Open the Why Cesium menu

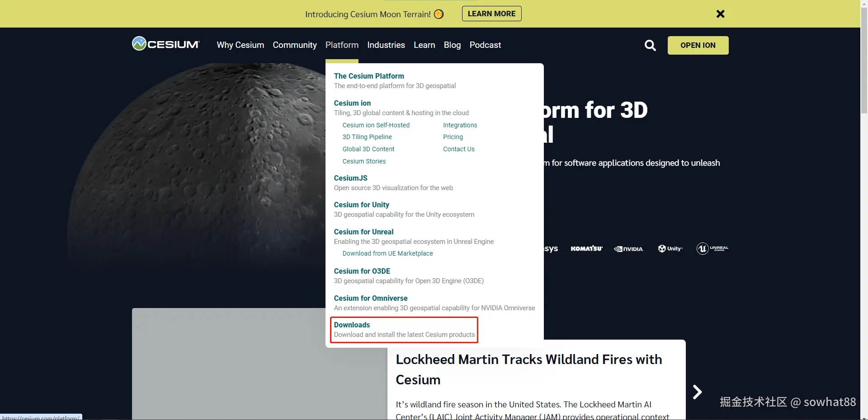241,45
